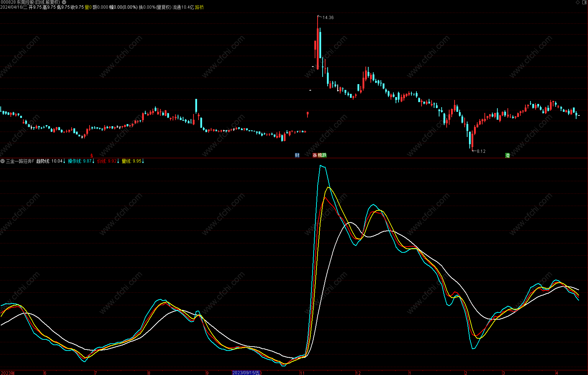Click month 12 on the time axis
This screenshot has width=588, height=375.
point(358,373)
